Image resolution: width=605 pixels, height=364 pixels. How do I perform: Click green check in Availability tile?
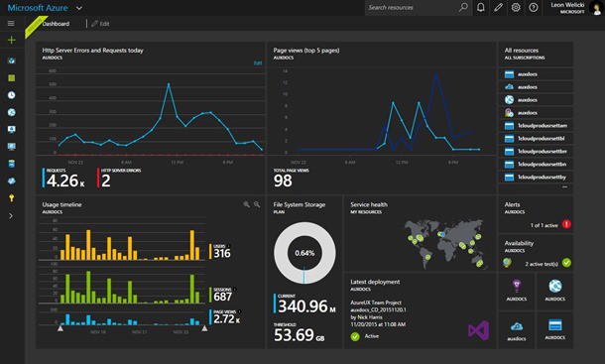(x=566, y=263)
